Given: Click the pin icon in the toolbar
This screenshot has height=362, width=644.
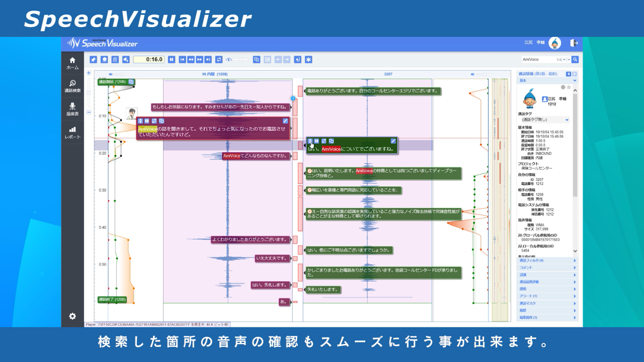Looking at the screenshot, I should (x=94, y=59).
